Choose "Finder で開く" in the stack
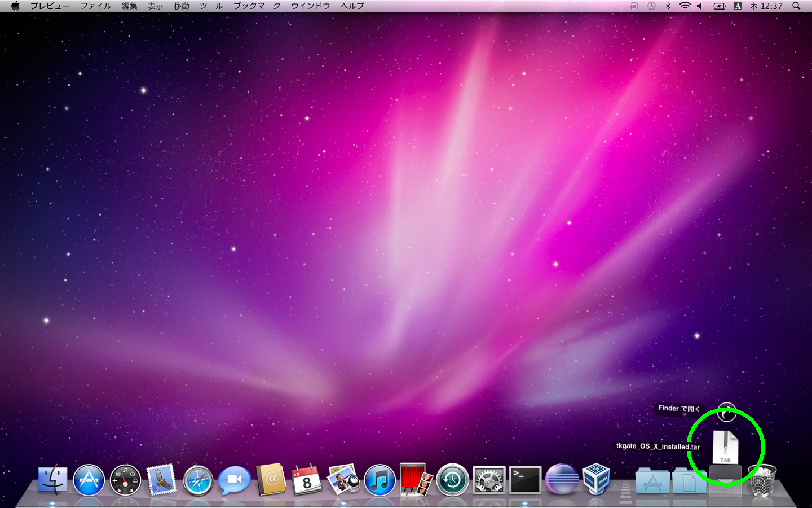Viewport: 812px width, 508px height. click(x=726, y=412)
